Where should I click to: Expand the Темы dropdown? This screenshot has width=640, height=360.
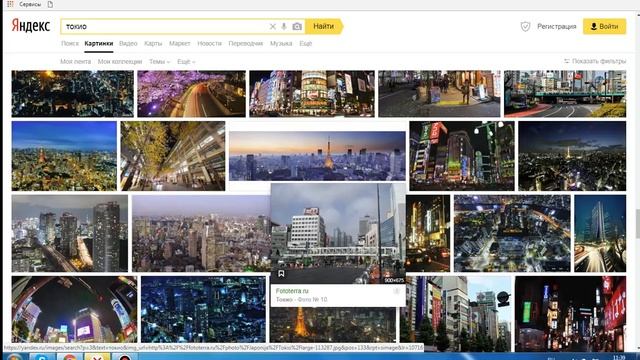[159, 62]
